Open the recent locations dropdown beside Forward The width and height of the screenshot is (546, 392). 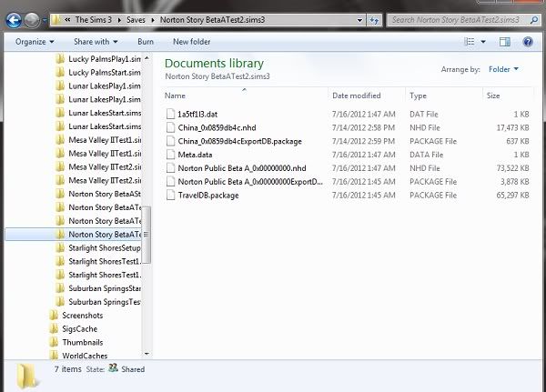pyautogui.click(x=45, y=20)
